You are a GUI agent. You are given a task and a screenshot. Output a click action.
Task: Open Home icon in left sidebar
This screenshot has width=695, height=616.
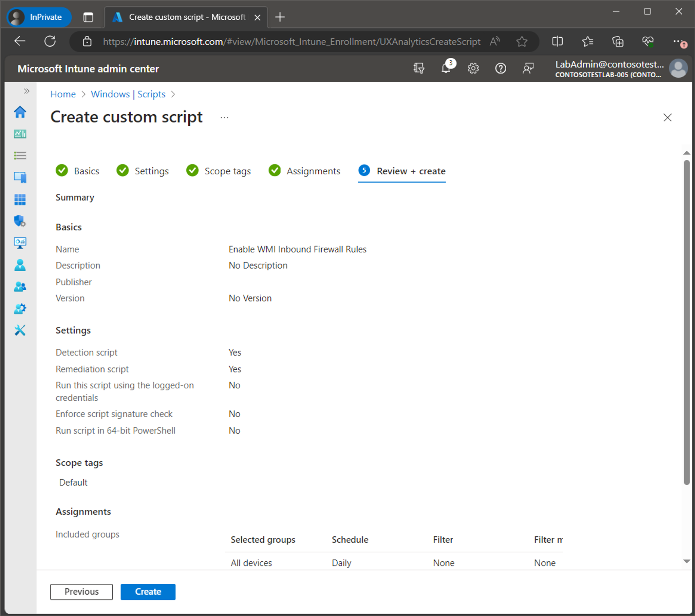coord(20,112)
